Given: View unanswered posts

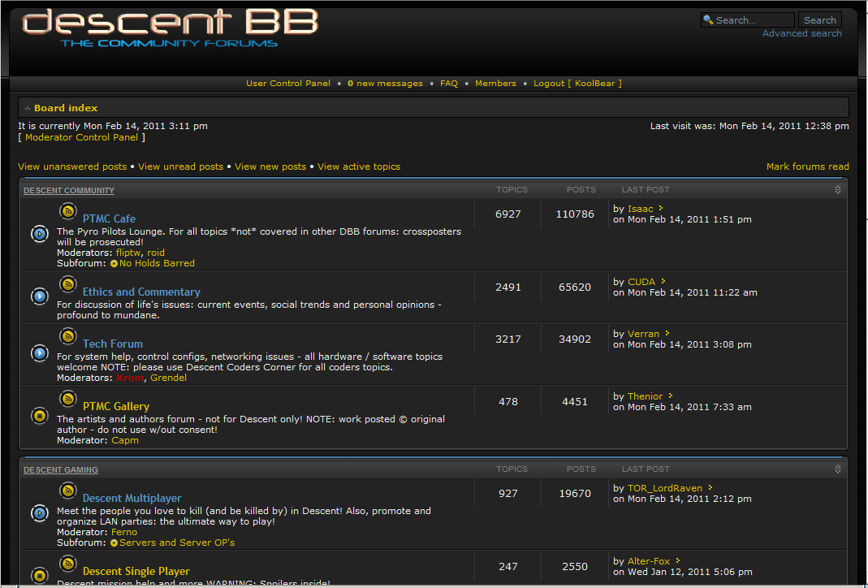Looking at the screenshot, I should coord(72,166).
